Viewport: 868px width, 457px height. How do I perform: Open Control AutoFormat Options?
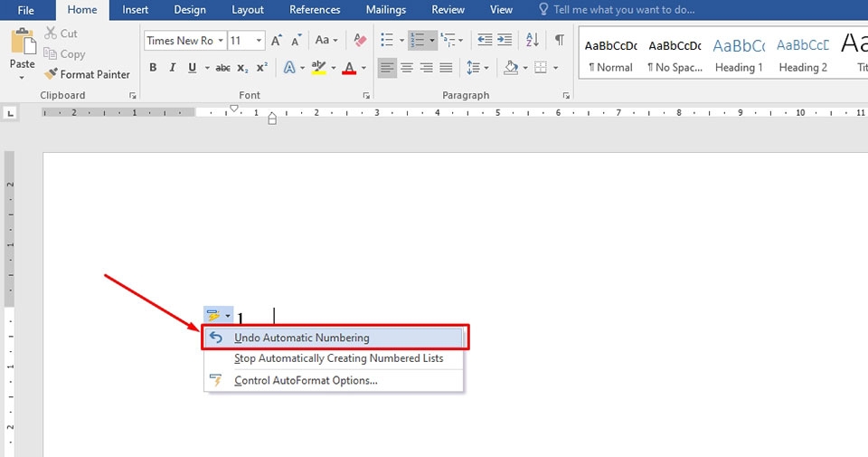tap(335, 381)
